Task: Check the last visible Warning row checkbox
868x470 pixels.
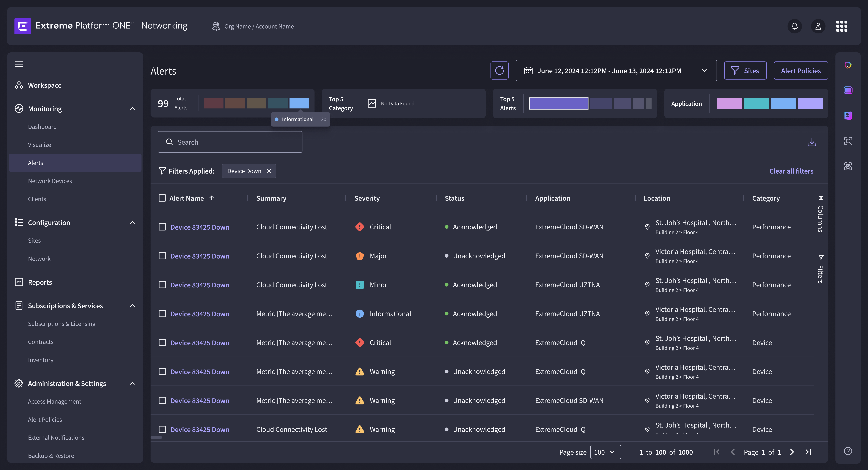Action: pyautogui.click(x=162, y=429)
